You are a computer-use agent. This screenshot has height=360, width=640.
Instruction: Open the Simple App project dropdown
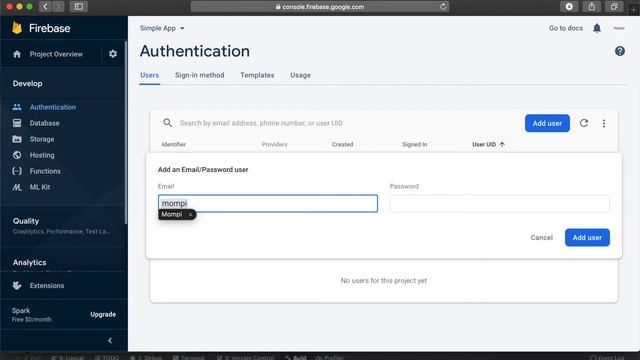(x=162, y=28)
